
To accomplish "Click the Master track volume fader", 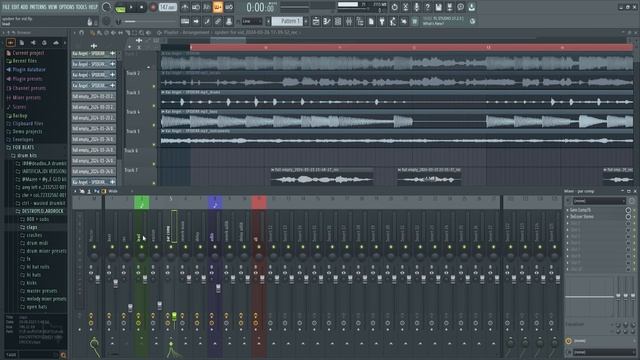I will click(x=98, y=279).
